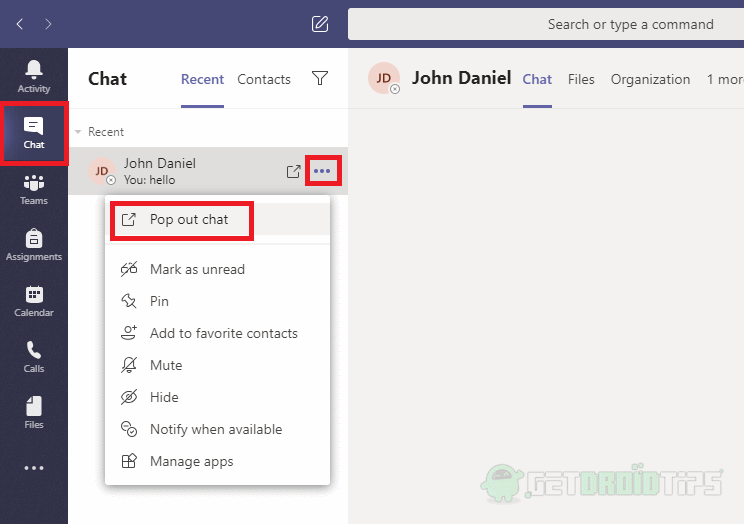The height and width of the screenshot is (524, 744).
Task: Open Files in the left sidebar
Action: (34, 413)
